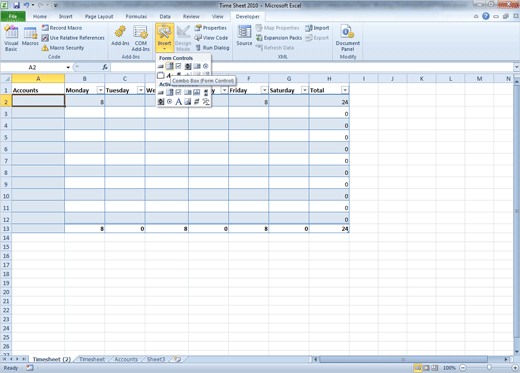This screenshot has width=520, height=373.
Task: Switch to the Sheet3 sheet tab
Action: click(x=156, y=359)
